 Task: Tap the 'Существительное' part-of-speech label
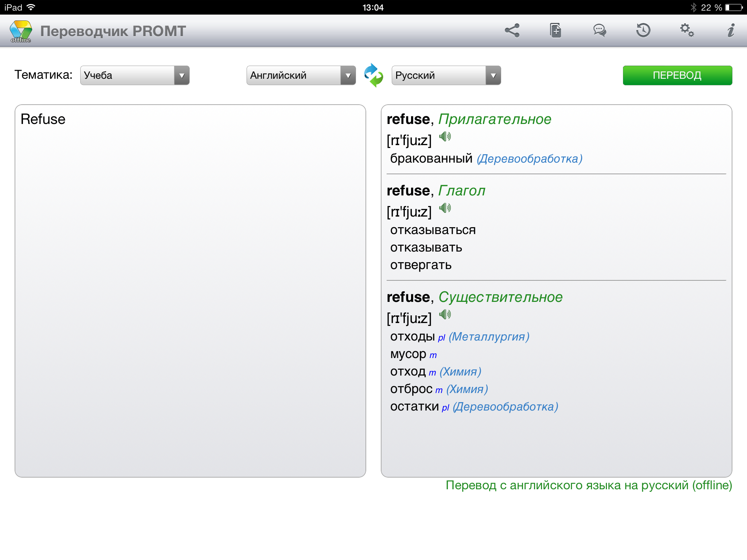pos(500,297)
